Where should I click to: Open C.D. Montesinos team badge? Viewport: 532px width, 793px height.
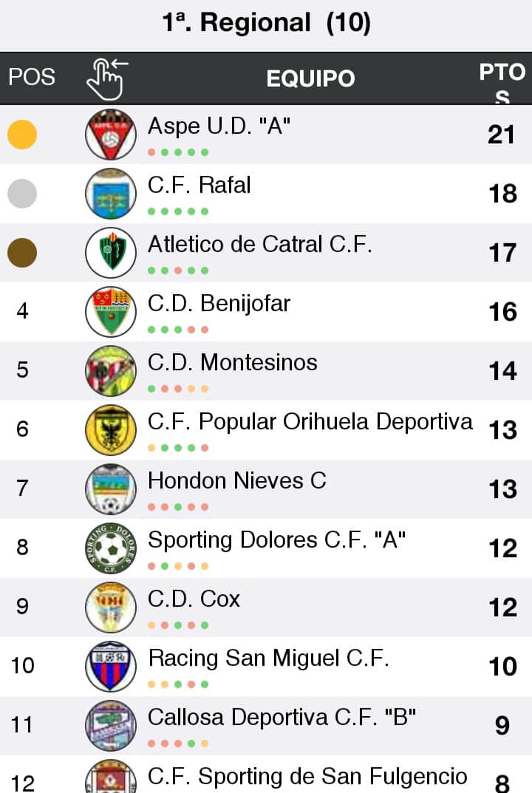click(110, 370)
